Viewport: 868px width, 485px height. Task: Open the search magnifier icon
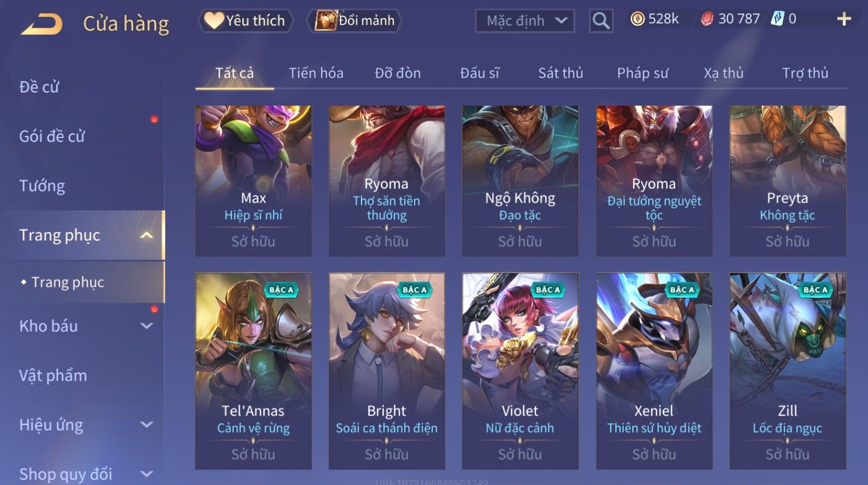tap(601, 21)
